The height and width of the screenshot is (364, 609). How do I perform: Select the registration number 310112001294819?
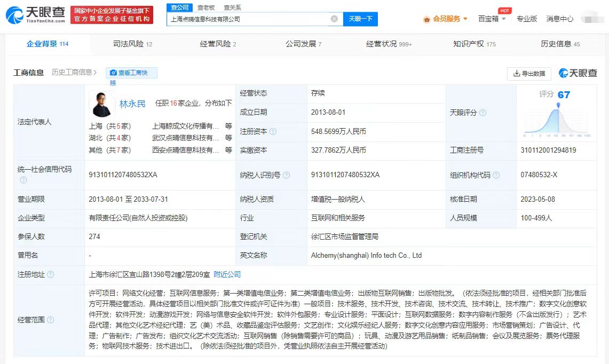(548, 150)
